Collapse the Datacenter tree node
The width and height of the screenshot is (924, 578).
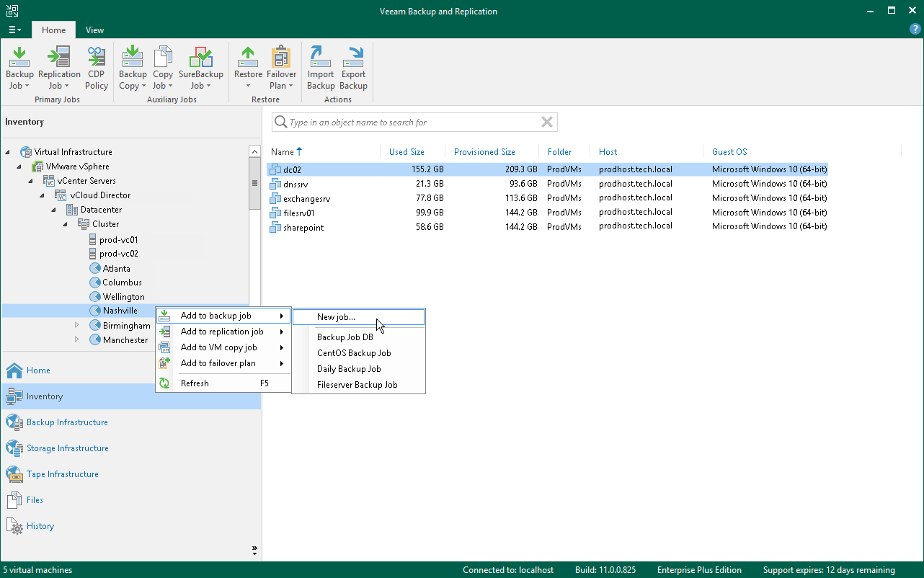point(54,210)
